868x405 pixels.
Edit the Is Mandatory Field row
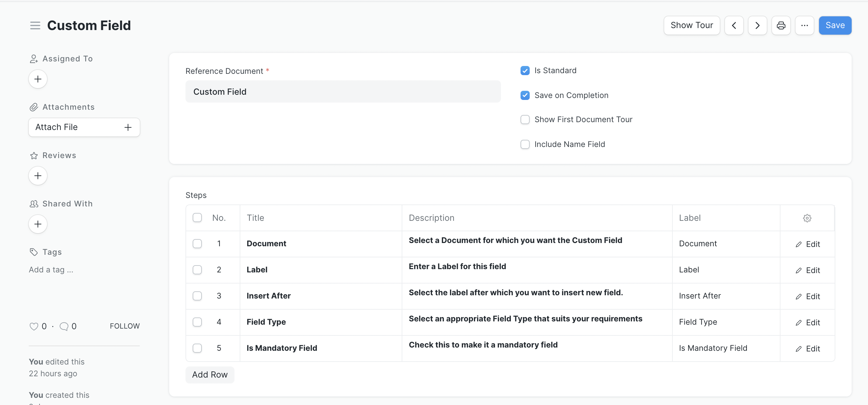pos(808,349)
